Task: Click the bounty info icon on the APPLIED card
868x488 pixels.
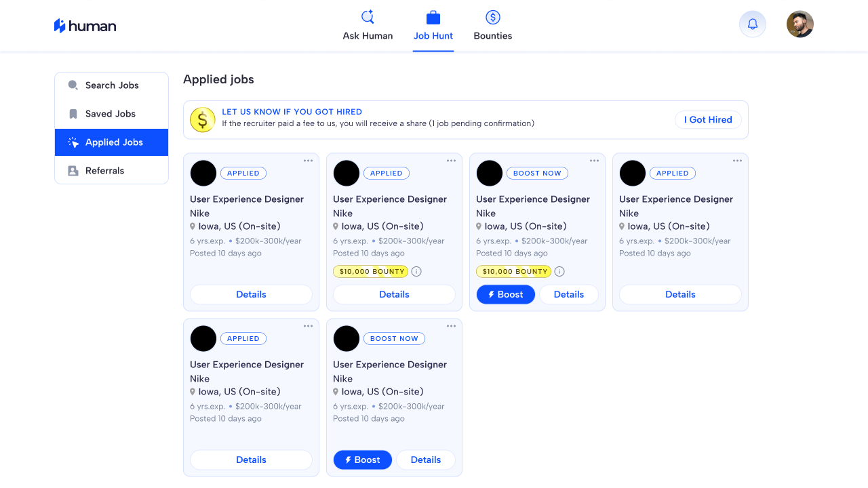Action: tap(416, 272)
